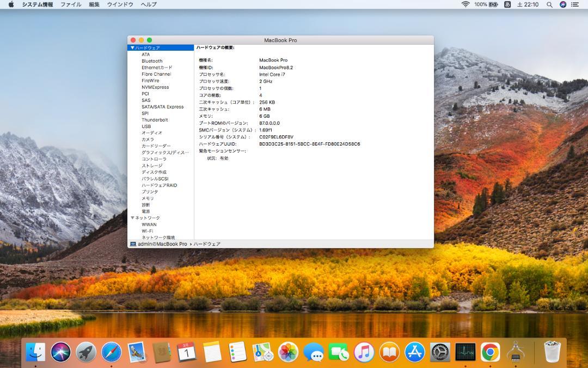Open App Store icon in Dock
588x368 pixels.
[x=415, y=353]
